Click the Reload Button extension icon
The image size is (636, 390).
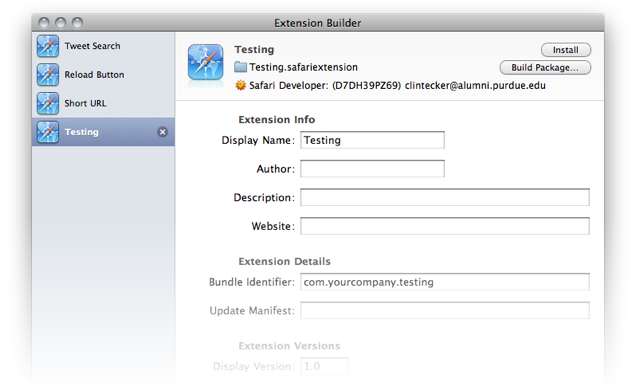tap(47, 75)
